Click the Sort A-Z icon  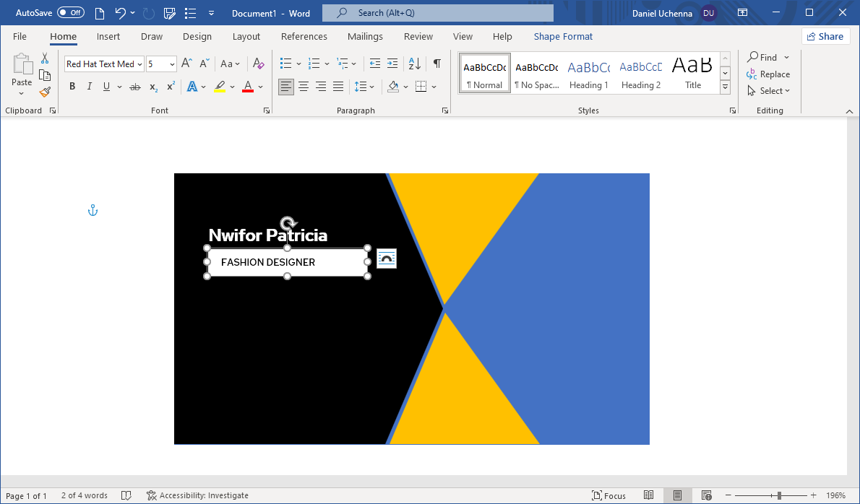click(414, 64)
